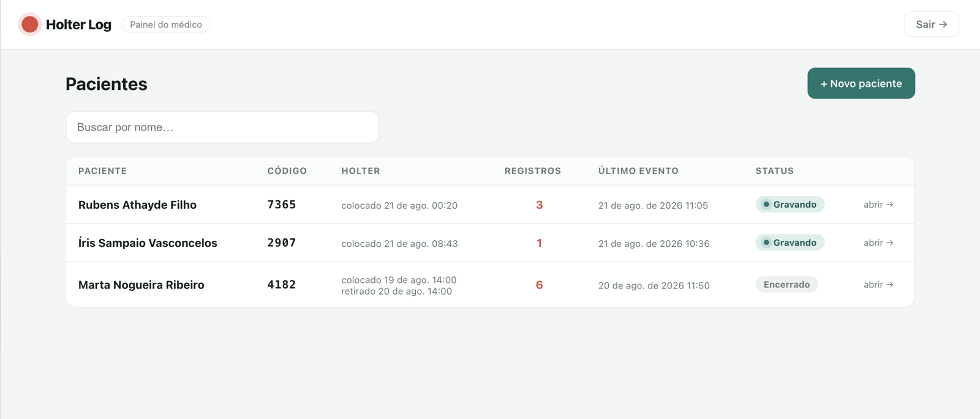Log out with the Sair button
Image resolution: width=980 pixels, height=419 pixels.
931,25
